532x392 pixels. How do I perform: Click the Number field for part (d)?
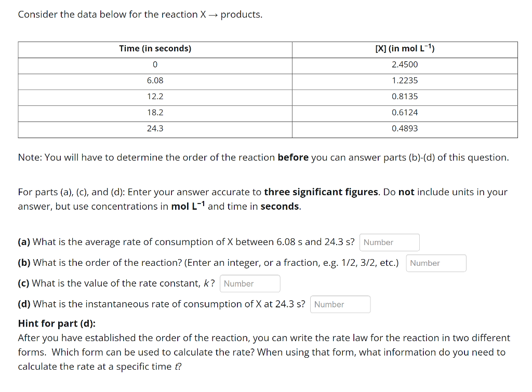click(x=340, y=304)
